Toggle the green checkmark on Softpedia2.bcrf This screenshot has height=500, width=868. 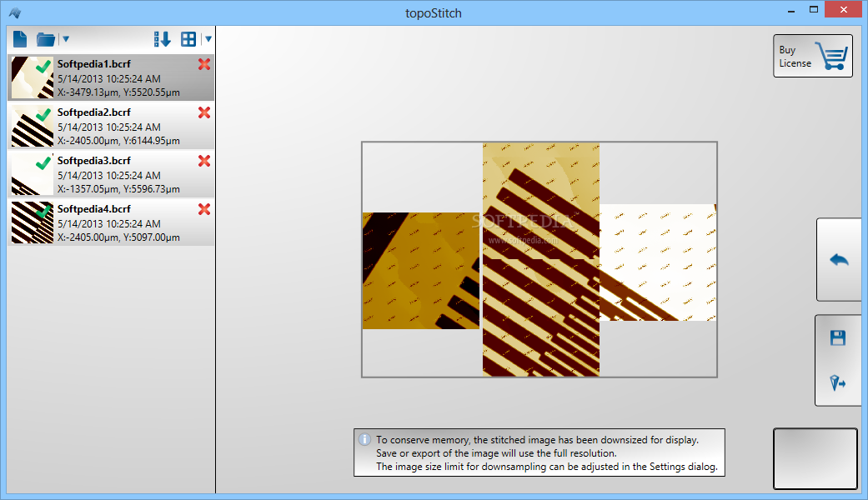43,115
